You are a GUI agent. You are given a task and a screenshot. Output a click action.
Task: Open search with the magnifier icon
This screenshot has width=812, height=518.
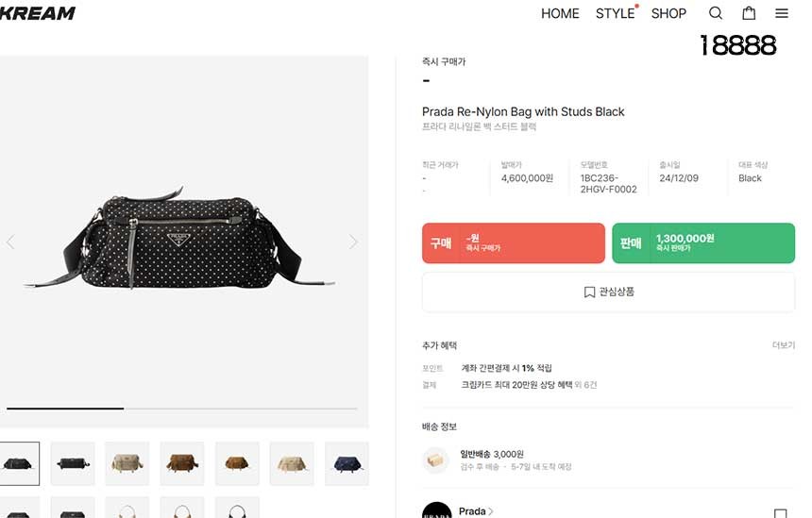click(715, 13)
